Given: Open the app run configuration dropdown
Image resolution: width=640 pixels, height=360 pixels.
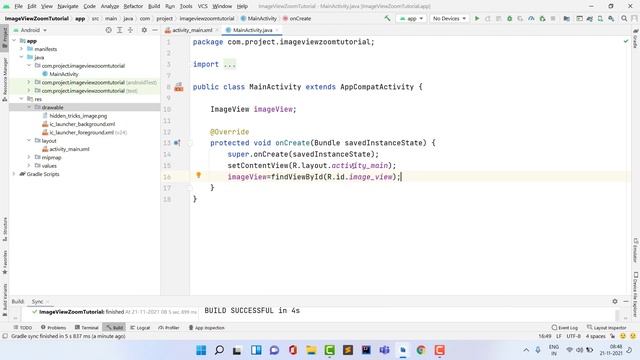Looking at the screenshot, I should (x=411, y=18).
